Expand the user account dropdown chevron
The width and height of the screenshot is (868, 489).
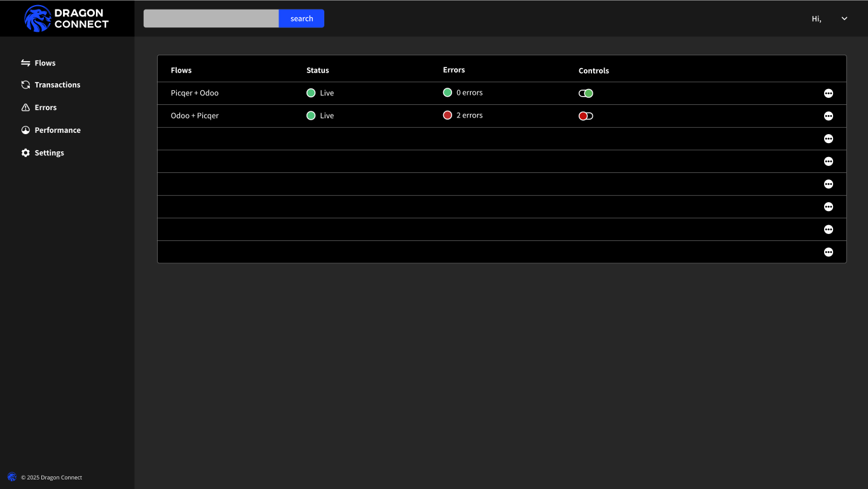pos(844,18)
